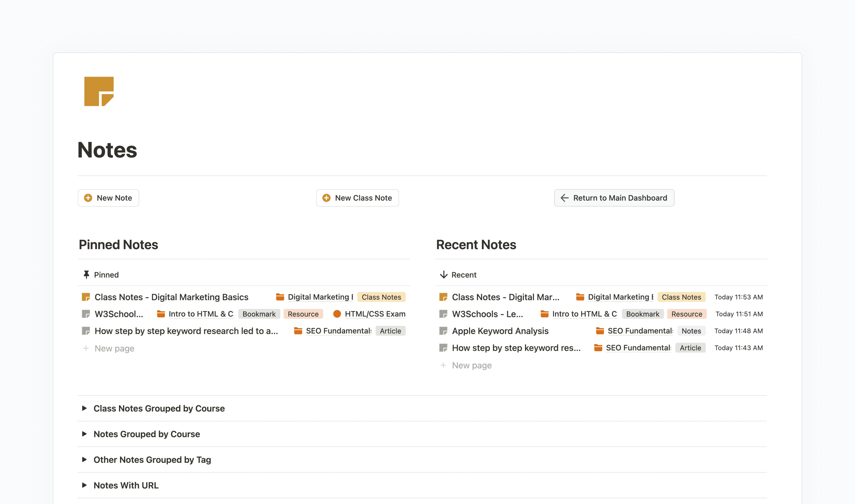The image size is (855, 504).
Task: Select the Class Notes tag in Recent Notes
Action: pyautogui.click(x=681, y=297)
